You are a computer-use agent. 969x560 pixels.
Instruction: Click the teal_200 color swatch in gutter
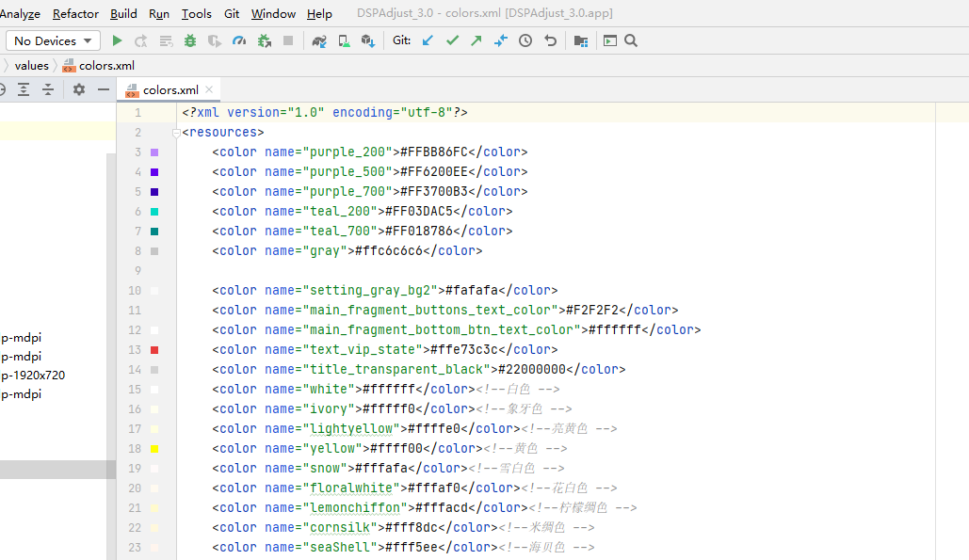153,211
